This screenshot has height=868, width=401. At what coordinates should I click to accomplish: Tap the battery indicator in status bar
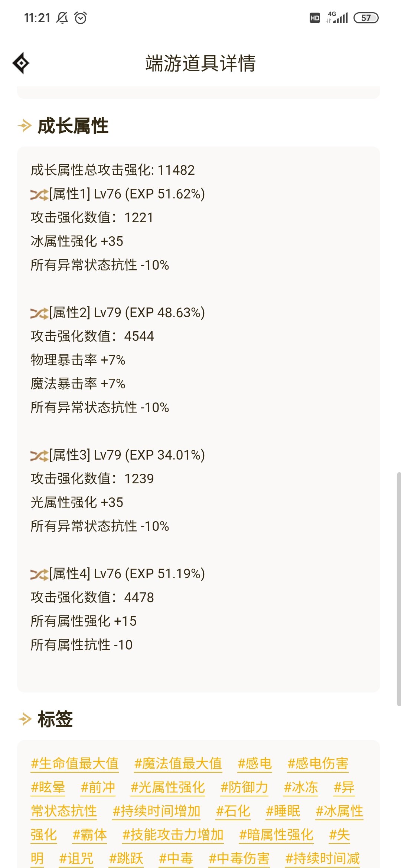point(366,18)
